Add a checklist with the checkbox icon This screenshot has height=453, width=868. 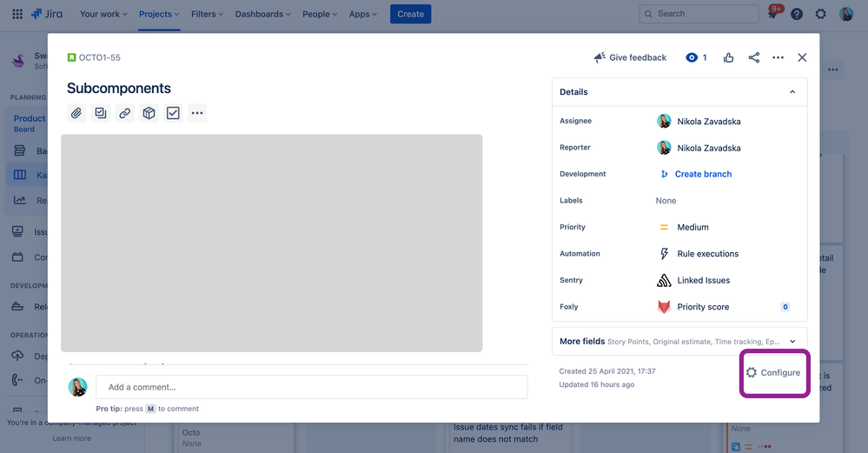pos(173,113)
